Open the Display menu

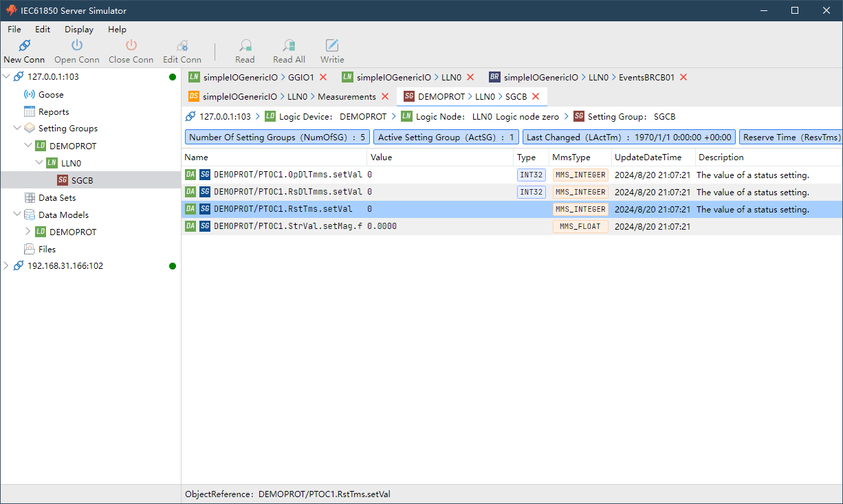[x=79, y=30]
